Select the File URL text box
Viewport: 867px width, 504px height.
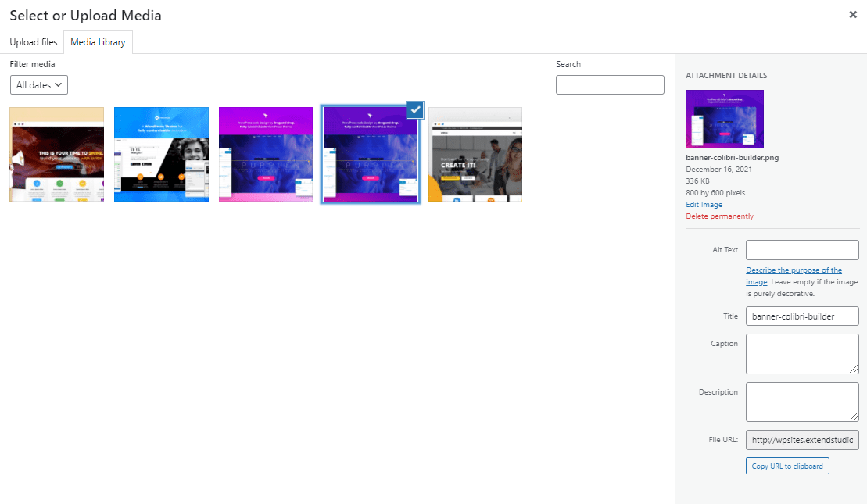coord(802,439)
